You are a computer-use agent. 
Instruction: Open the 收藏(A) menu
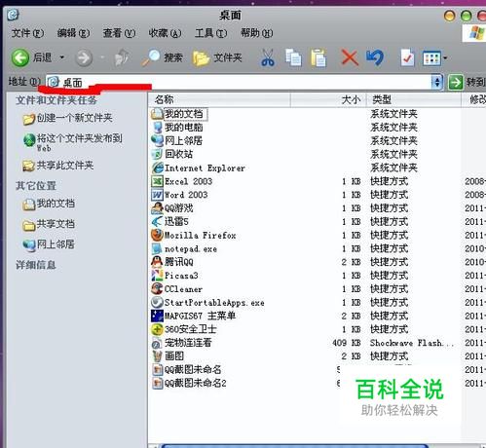pos(165,33)
